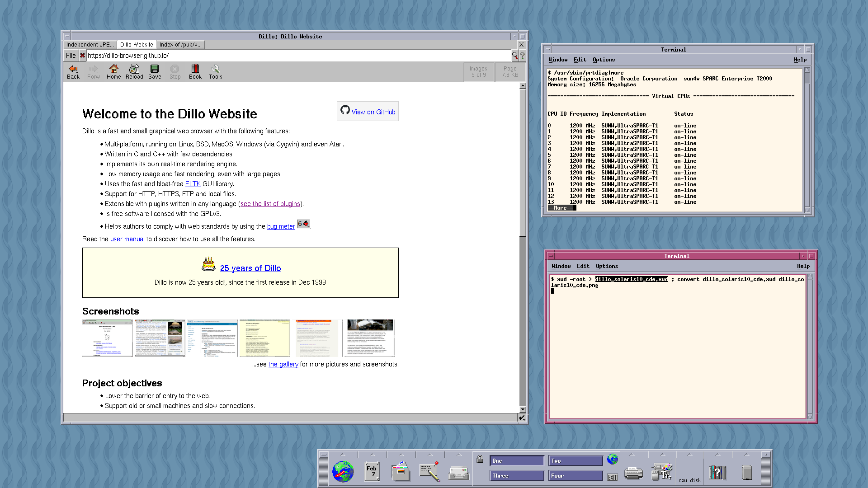Open Help menu in the lower Terminal
Viewport: 868px width, 488px height.
point(803,266)
